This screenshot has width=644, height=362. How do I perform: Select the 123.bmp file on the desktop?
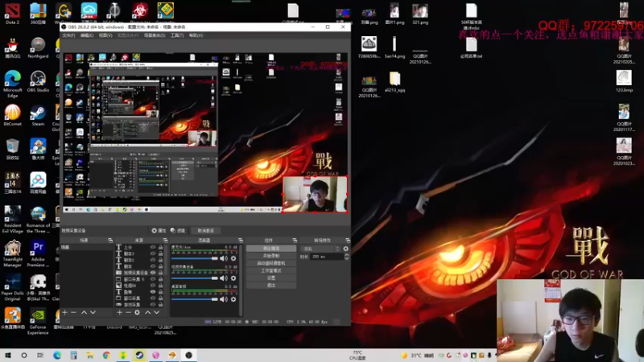(624, 81)
